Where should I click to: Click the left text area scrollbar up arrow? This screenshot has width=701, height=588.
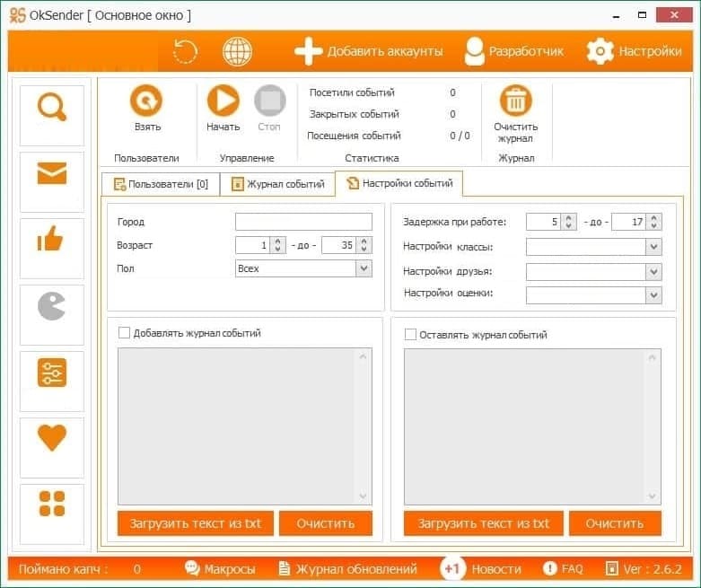[363, 356]
